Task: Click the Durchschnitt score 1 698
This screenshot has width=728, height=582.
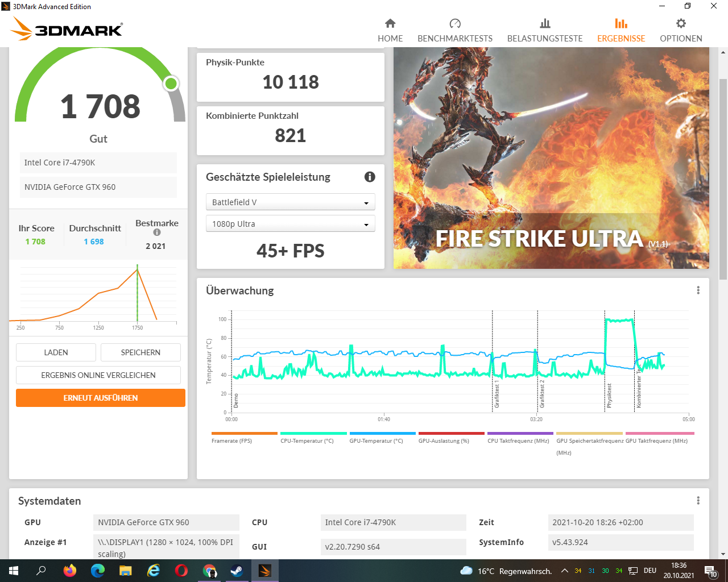Action: point(94,242)
